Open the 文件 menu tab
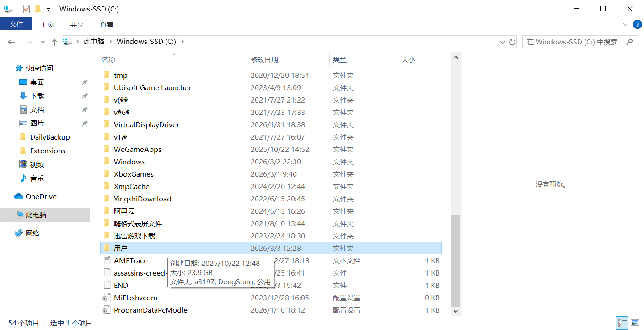 click(x=16, y=24)
